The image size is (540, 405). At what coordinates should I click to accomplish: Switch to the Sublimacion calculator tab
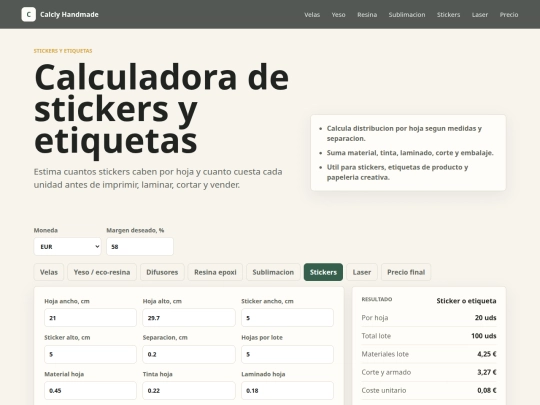pyautogui.click(x=273, y=272)
